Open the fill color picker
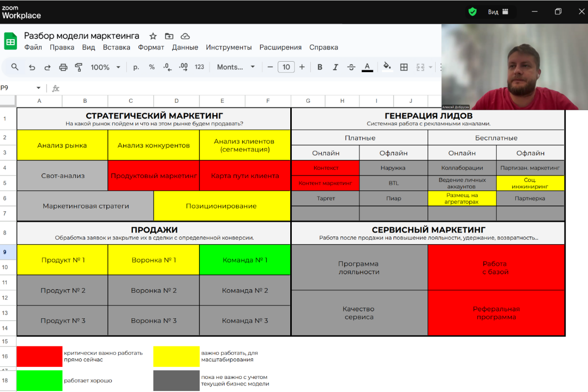The height and width of the screenshot is (392, 588). (x=386, y=67)
